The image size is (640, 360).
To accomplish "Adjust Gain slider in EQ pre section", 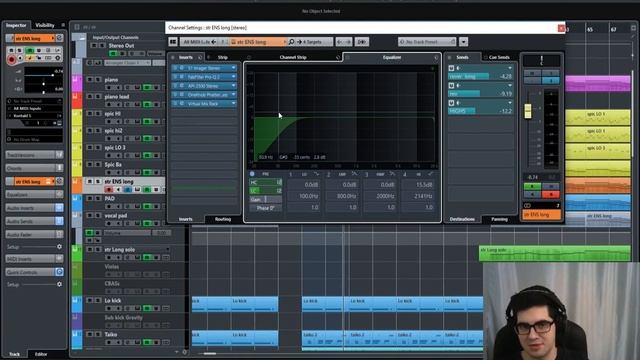I will 265,200.
